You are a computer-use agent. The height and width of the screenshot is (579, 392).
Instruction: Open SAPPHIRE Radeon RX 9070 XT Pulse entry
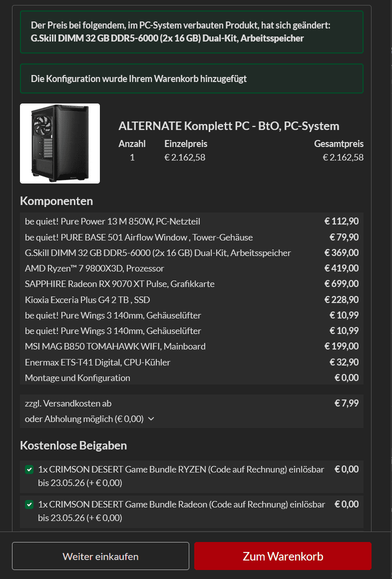click(120, 284)
